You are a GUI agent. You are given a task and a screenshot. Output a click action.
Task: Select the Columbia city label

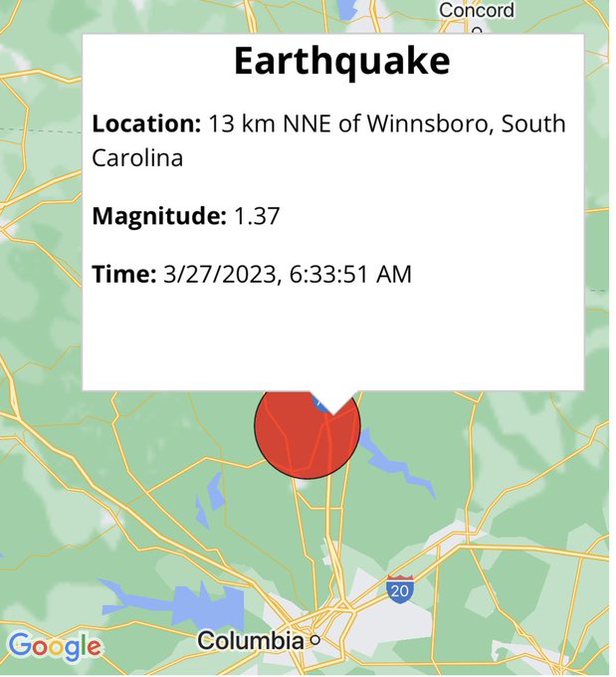click(x=251, y=640)
